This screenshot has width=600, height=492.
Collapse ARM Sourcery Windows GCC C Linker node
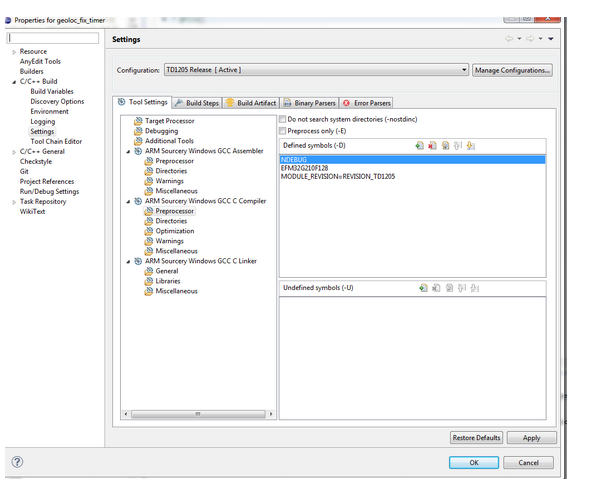[x=128, y=262]
